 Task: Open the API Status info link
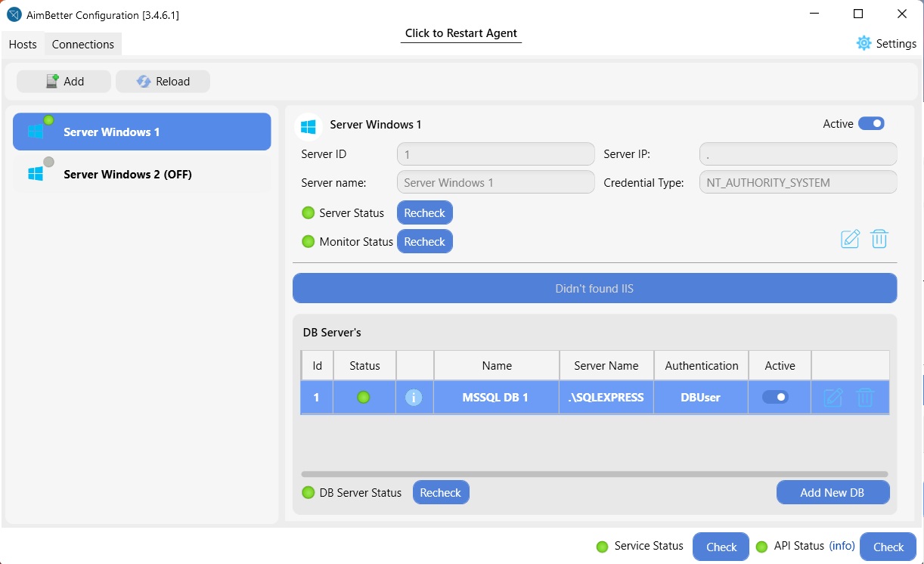[x=842, y=546]
